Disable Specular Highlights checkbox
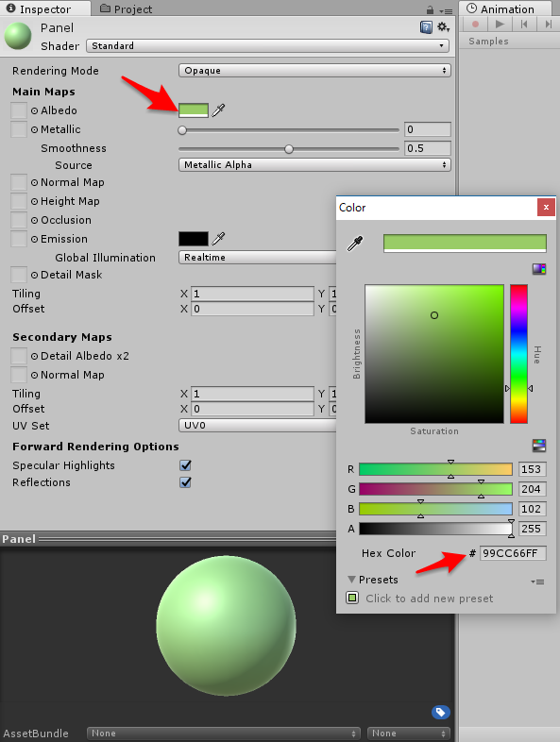Viewport: 560px width, 742px height. [185, 465]
